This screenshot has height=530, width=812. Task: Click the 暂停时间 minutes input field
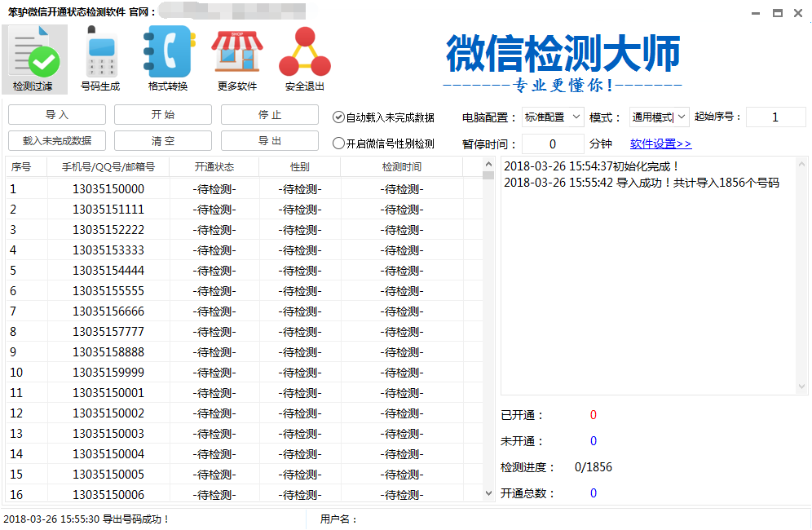(x=553, y=144)
